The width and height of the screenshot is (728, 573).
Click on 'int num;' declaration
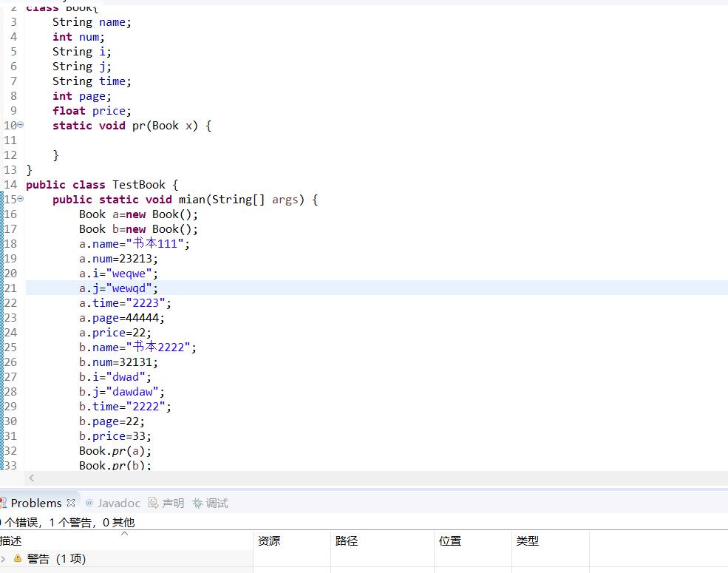(78, 37)
